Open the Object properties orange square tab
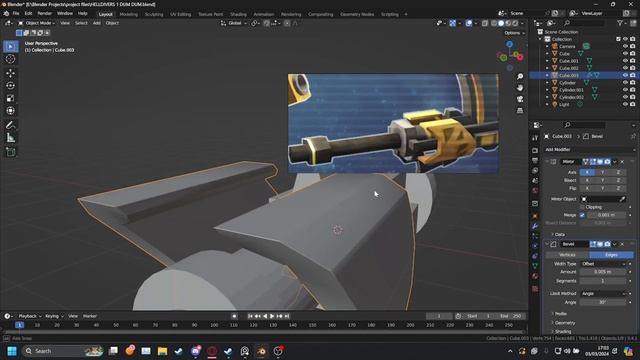Image resolution: width=640 pixels, height=360 pixels. 535,216
